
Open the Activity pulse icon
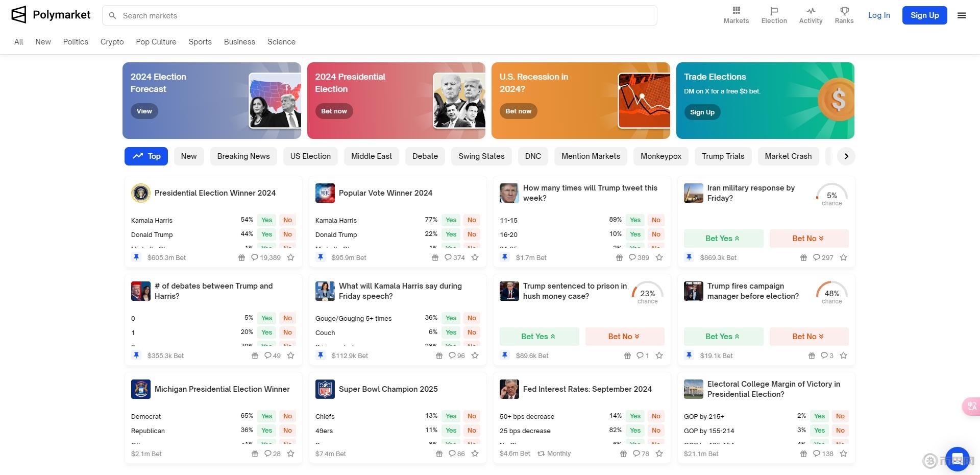[x=811, y=11]
